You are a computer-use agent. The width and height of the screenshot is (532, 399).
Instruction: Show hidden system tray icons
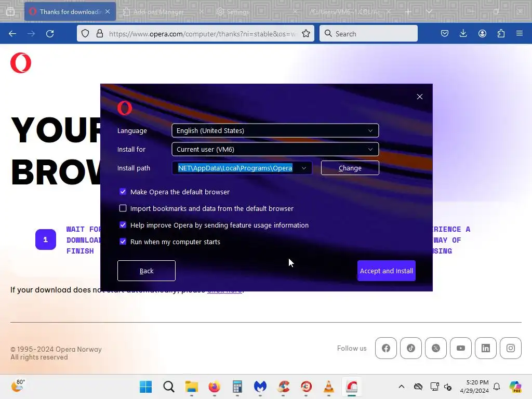402,387
